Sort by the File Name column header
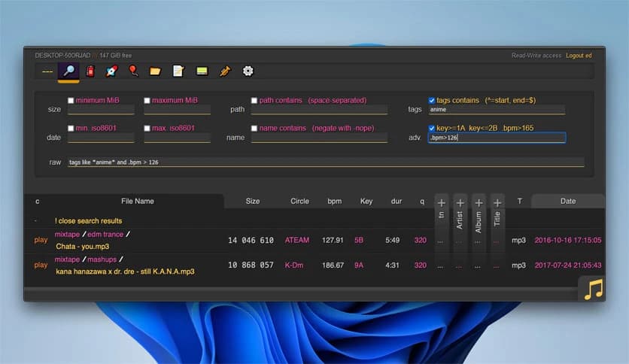The height and width of the screenshot is (364, 629). [138, 202]
